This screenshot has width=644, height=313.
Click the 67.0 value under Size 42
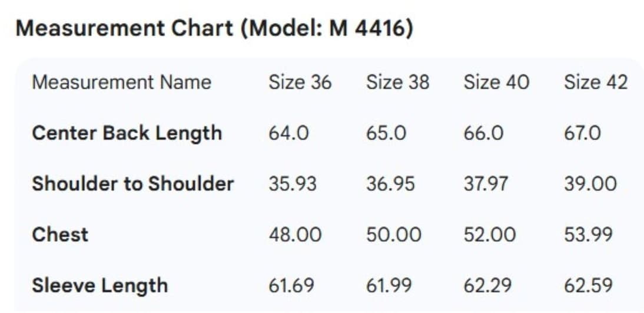pos(582,134)
